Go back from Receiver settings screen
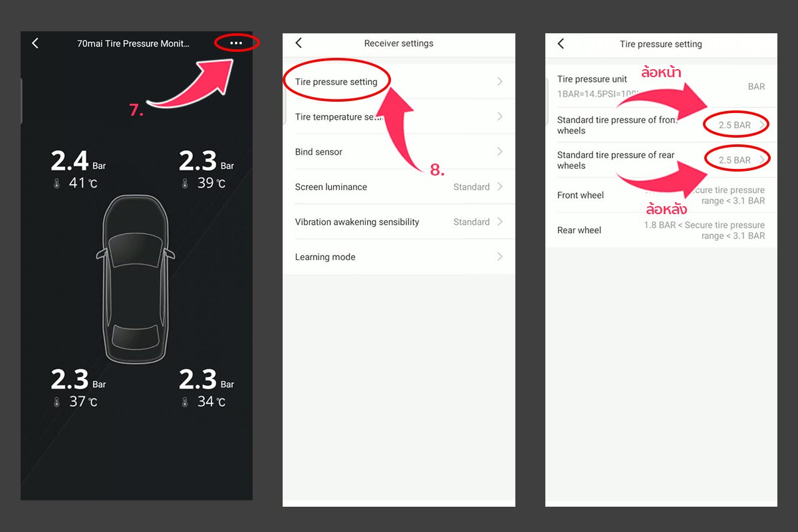 pyautogui.click(x=299, y=43)
